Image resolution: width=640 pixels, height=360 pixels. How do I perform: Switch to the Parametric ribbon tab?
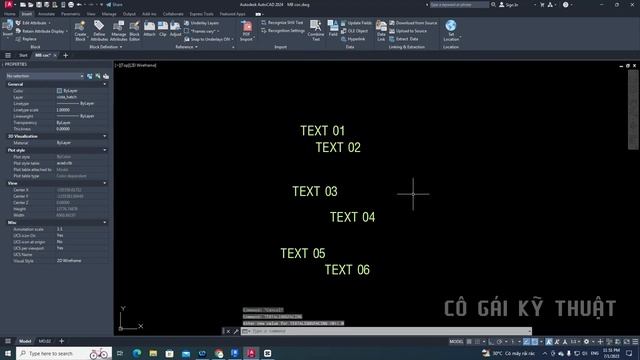pyautogui.click(x=70, y=14)
